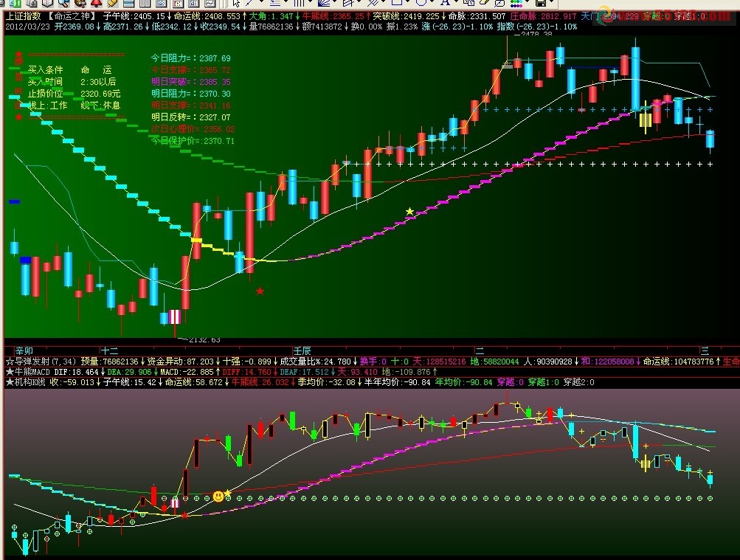Click the 明日突破=:2385.35 line
The height and width of the screenshot is (560, 740).
(x=190, y=82)
